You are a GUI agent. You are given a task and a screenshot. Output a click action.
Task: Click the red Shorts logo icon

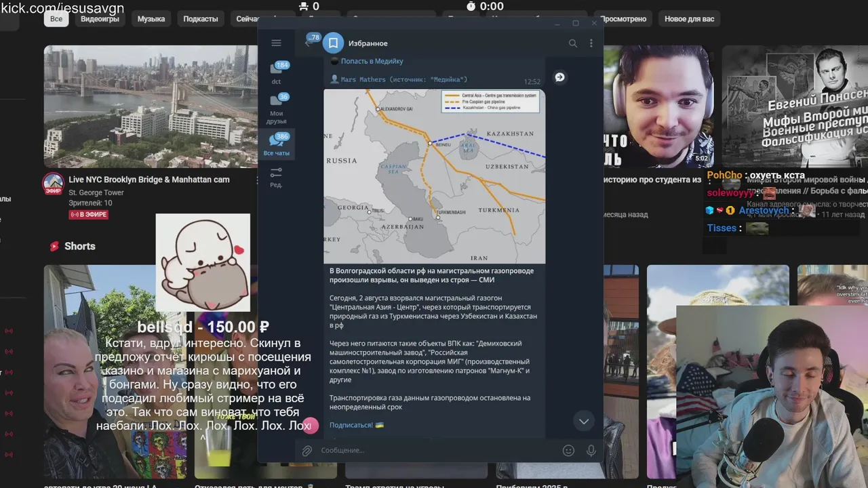(x=54, y=246)
